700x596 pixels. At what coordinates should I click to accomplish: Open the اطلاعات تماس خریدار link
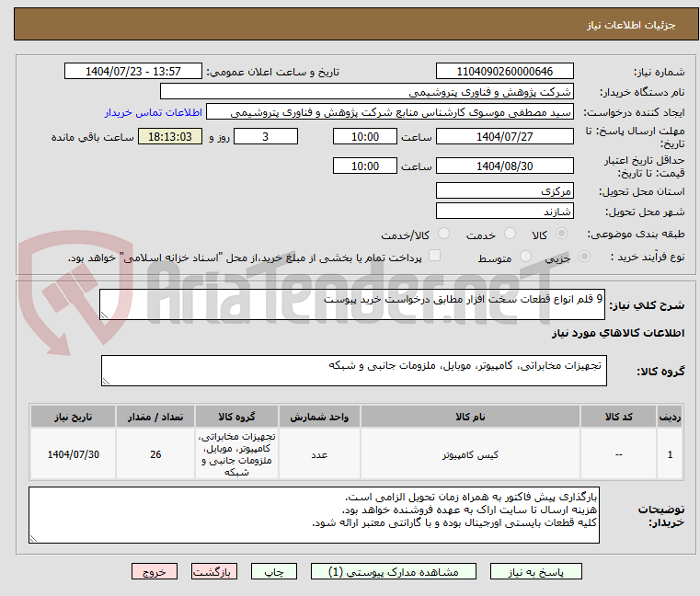pos(154,112)
